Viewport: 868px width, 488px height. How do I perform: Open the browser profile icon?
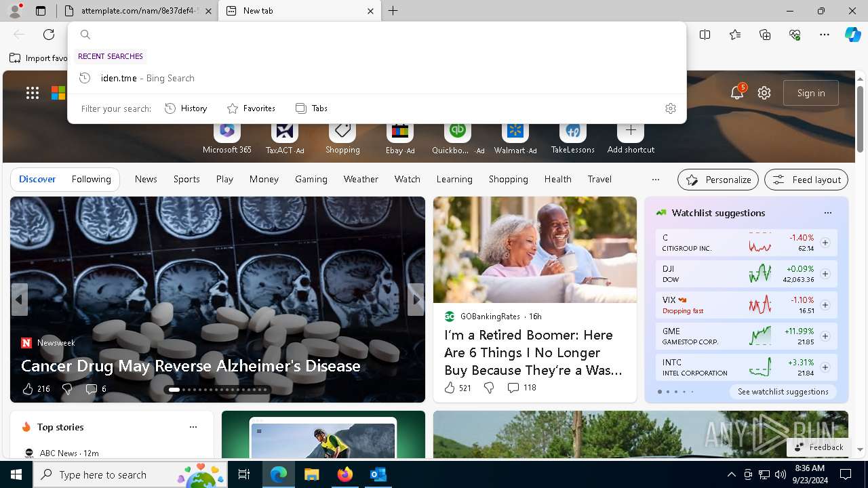(x=14, y=11)
